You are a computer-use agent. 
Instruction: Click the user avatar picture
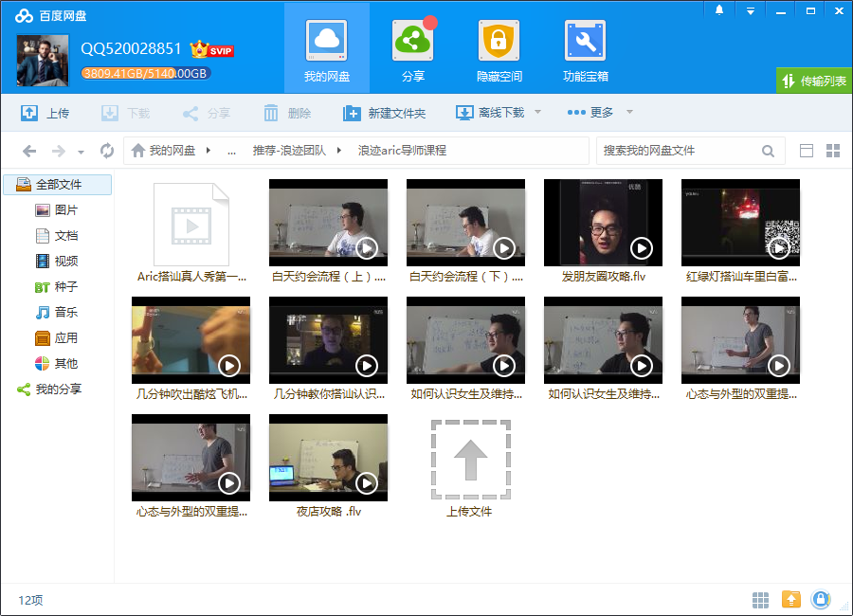coord(43,61)
